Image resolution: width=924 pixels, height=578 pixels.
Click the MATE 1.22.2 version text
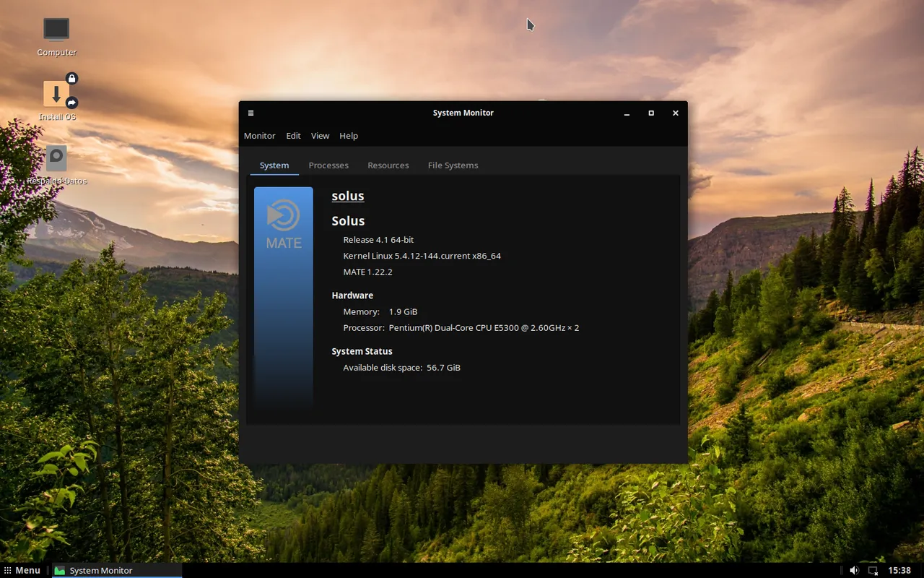(x=367, y=272)
